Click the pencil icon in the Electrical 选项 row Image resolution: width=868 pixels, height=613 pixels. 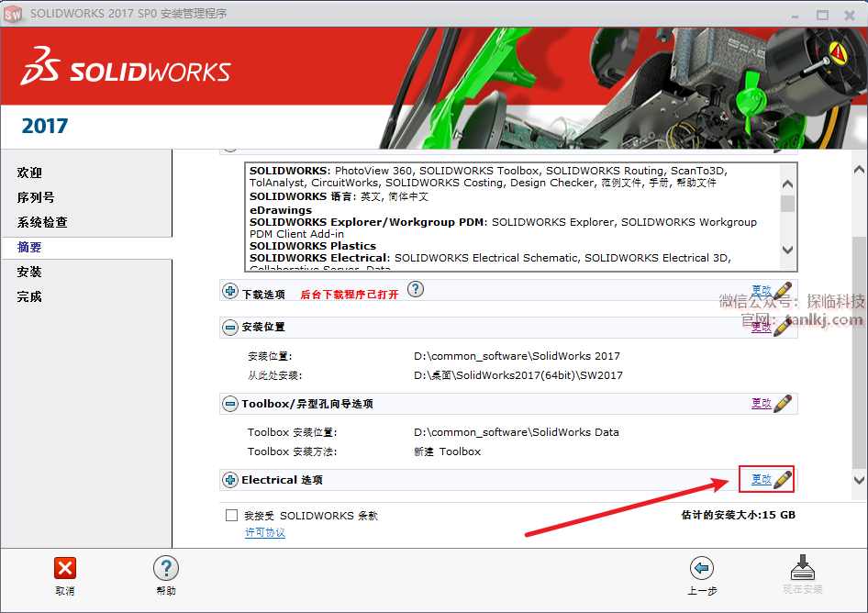pyautogui.click(x=783, y=479)
